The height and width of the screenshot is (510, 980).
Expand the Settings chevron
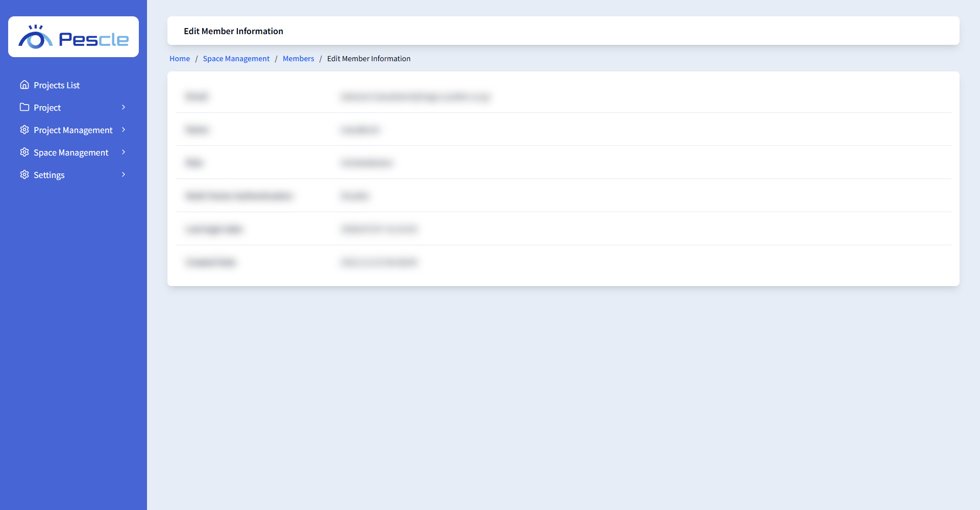pyautogui.click(x=124, y=174)
